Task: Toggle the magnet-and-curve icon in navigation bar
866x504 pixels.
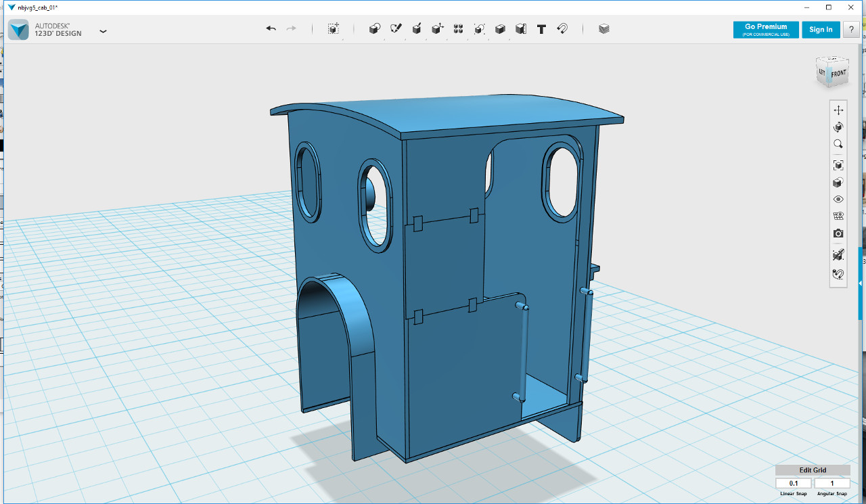Action: coord(838,274)
